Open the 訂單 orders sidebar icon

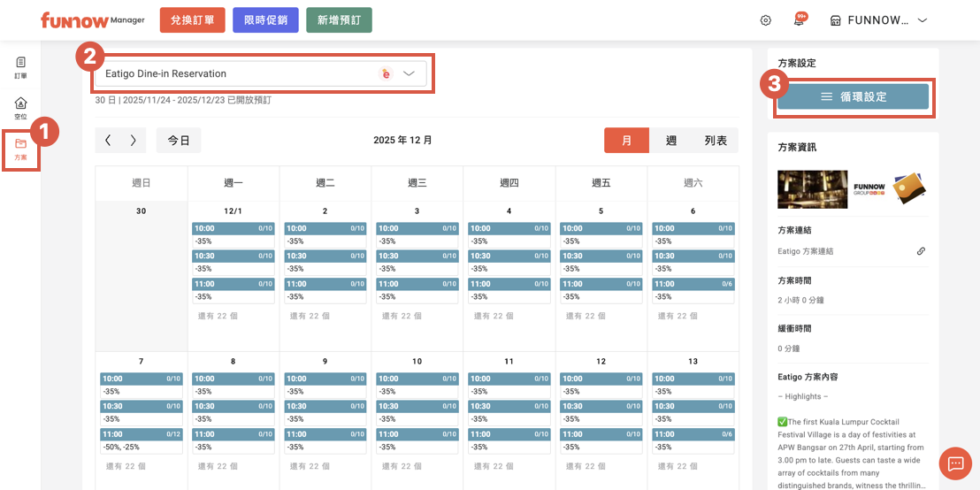20,66
